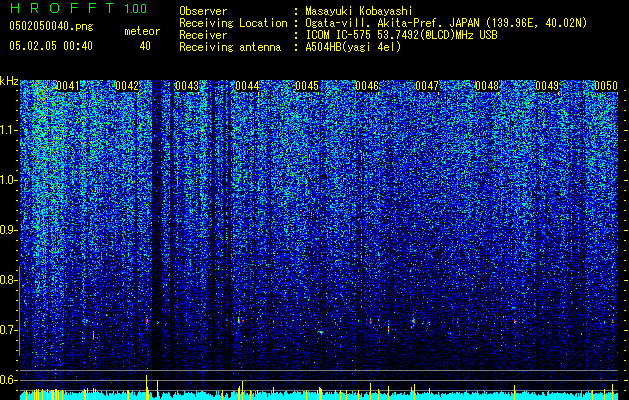The height and width of the screenshot is (400, 629).
Task: Click the Ogata-vill. Akita-Pref. JAPAN location text
Action: point(446,23)
